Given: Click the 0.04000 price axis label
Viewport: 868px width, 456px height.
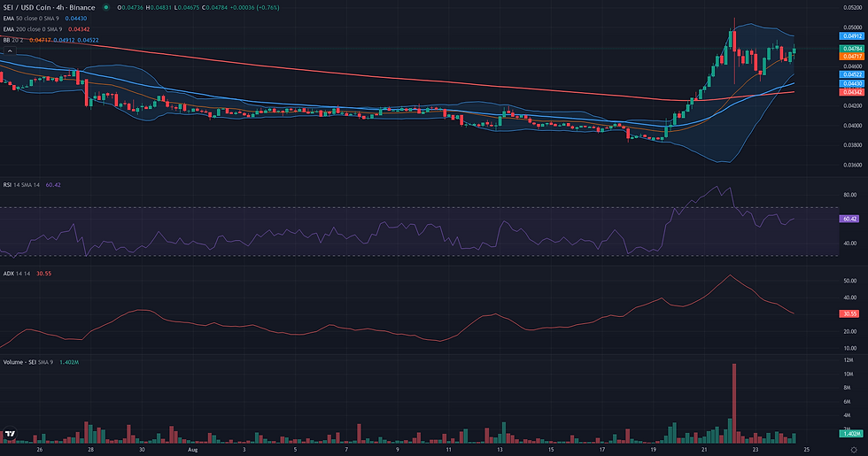Looking at the screenshot, I should coord(852,126).
